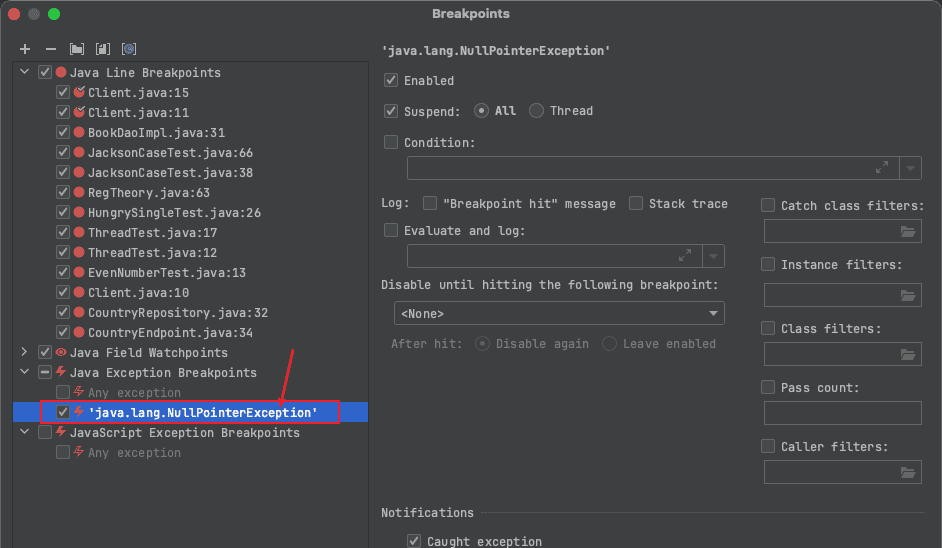Select the CountryEndpoint.java:34 breakpoint
The width and height of the screenshot is (942, 548).
(170, 333)
